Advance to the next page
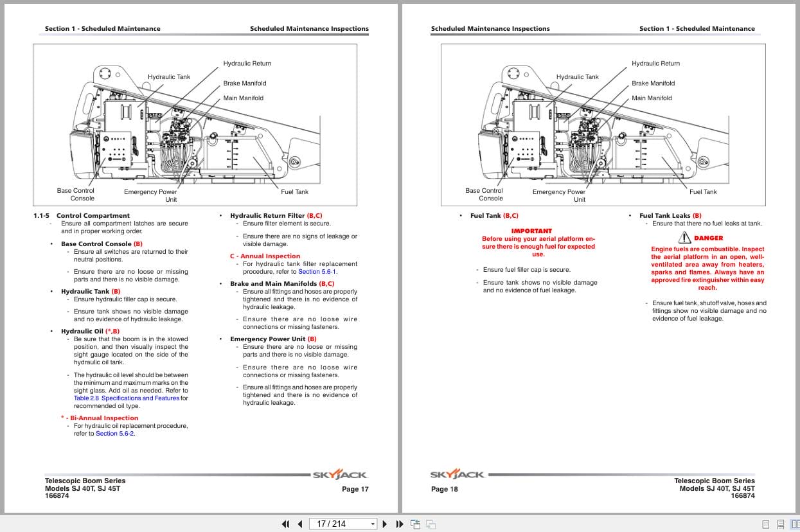 384,524
